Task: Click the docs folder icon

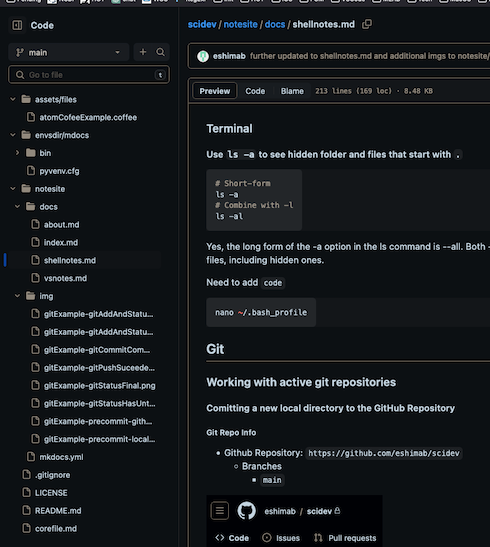Action: [x=31, y=207]
